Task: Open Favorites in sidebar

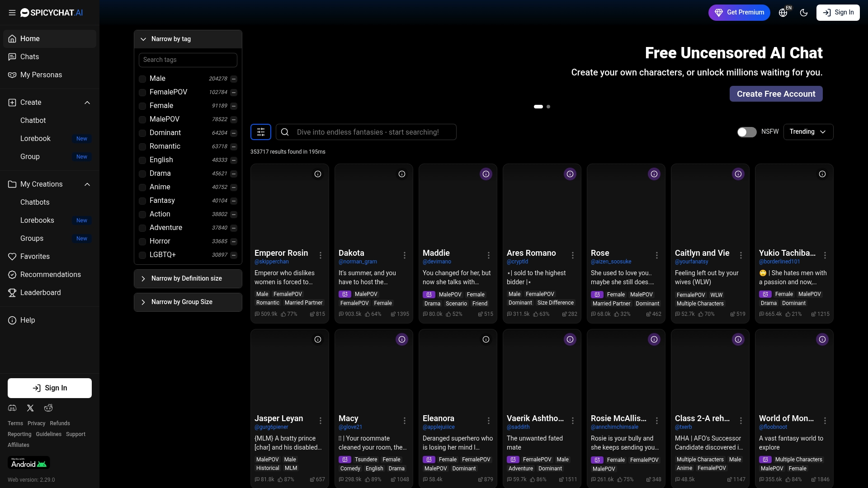Action: (50, 257)
